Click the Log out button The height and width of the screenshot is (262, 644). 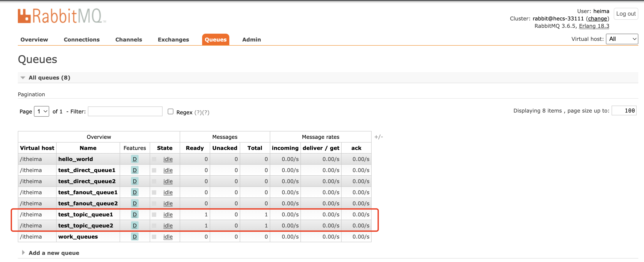626,14
